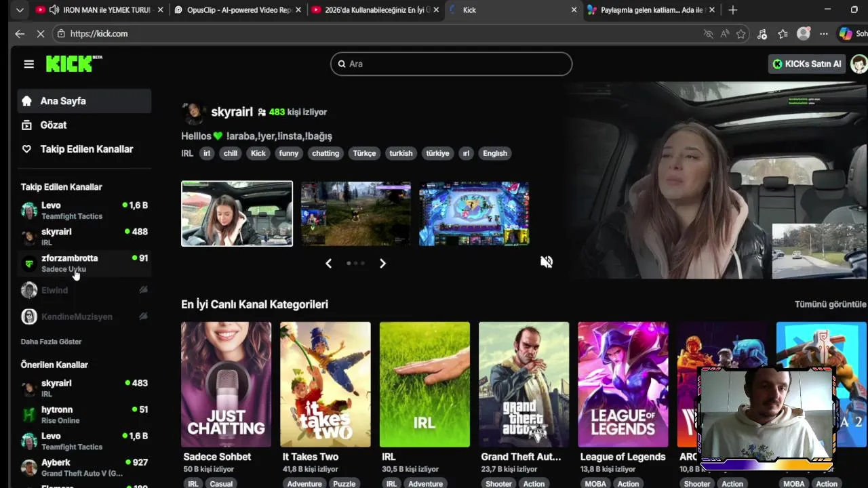Click the skyrairl round avatar in header
868x488 pixels.
[193, 113]
